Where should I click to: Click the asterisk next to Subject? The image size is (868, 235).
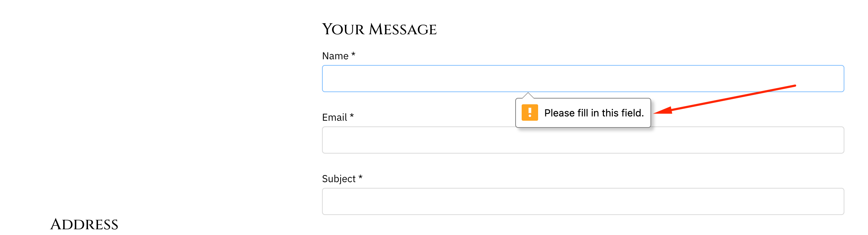(x=361, y=178)
